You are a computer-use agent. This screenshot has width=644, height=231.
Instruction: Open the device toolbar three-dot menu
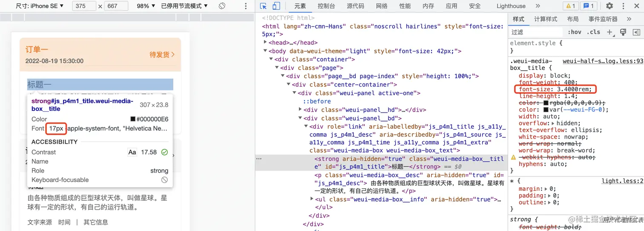(x=246, y=6)
